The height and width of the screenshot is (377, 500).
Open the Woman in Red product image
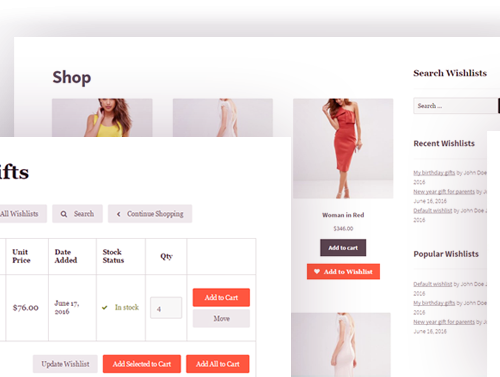pos(343,148)
